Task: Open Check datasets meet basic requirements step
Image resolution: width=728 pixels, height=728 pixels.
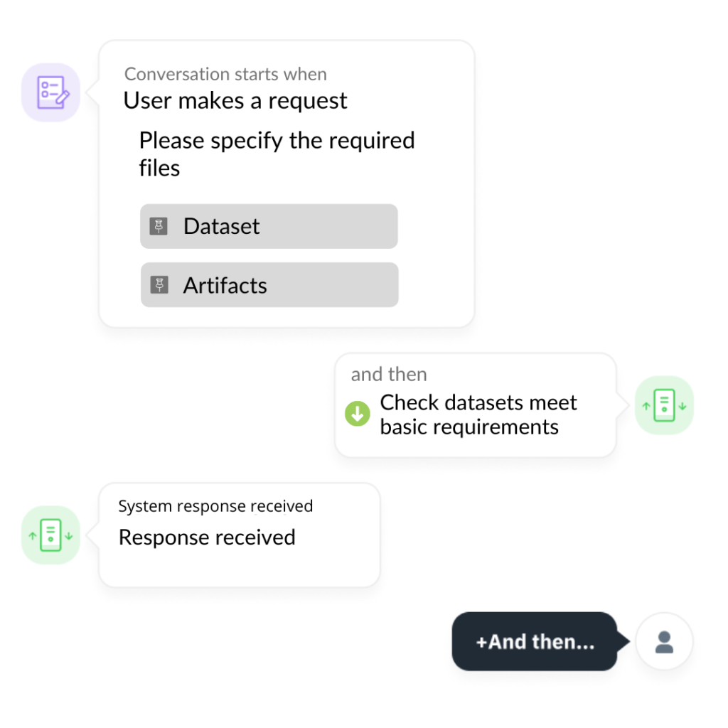Action: pyautogui.click(x=478, y=414)
